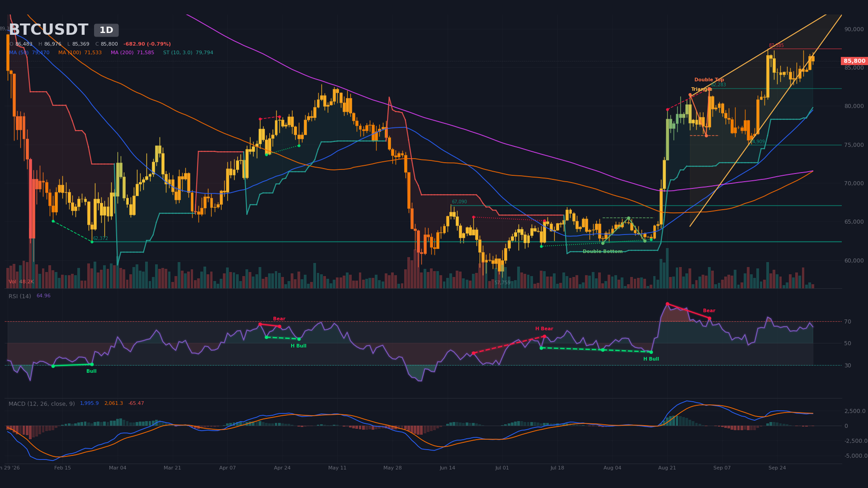Click the green Bull divergence label on RSI
868x488 pixels.
click(92, 371)
